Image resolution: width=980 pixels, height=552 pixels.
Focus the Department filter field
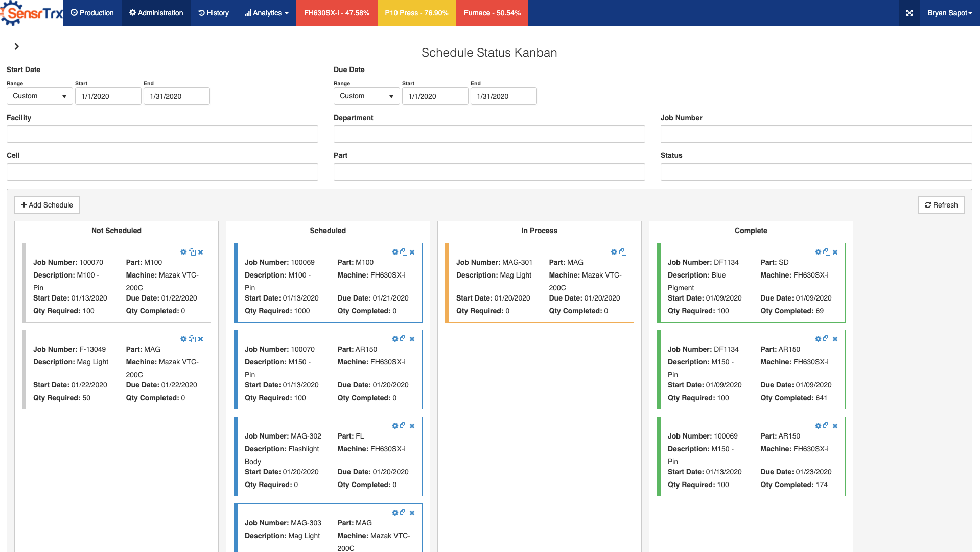[x=489, y=134]
